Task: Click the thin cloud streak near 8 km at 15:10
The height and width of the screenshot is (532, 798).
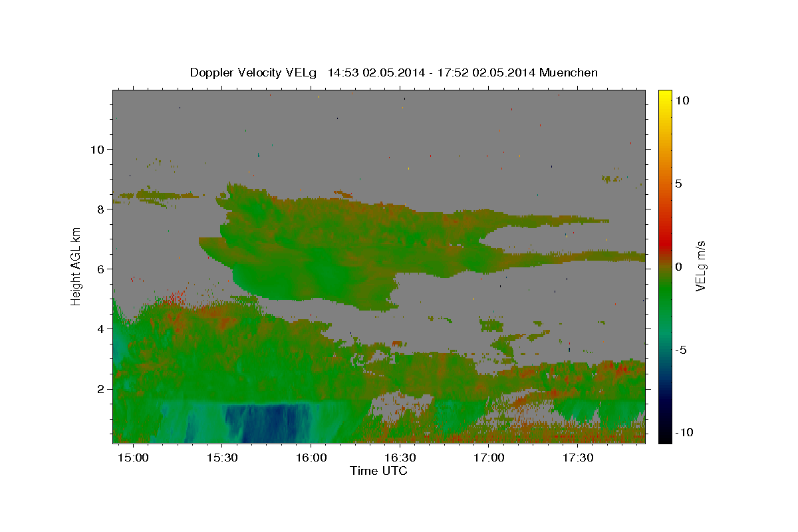Action: point(160,196)
